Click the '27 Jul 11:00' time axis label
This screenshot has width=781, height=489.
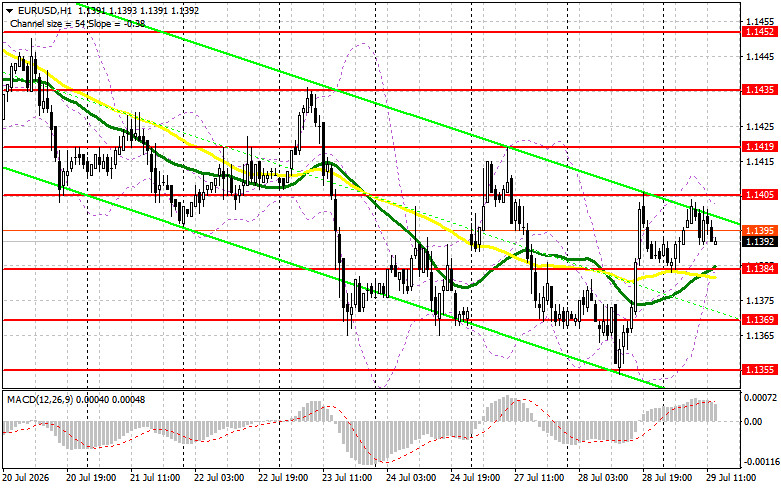pos(539,478)
